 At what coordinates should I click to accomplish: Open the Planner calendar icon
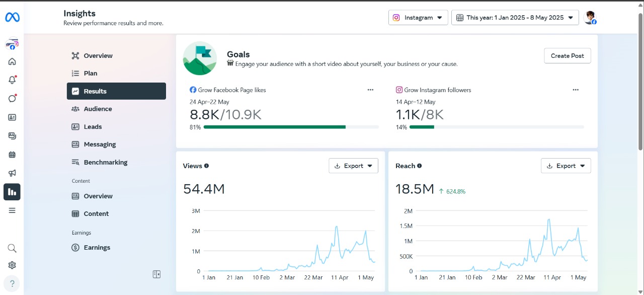[x=12, y=155]
